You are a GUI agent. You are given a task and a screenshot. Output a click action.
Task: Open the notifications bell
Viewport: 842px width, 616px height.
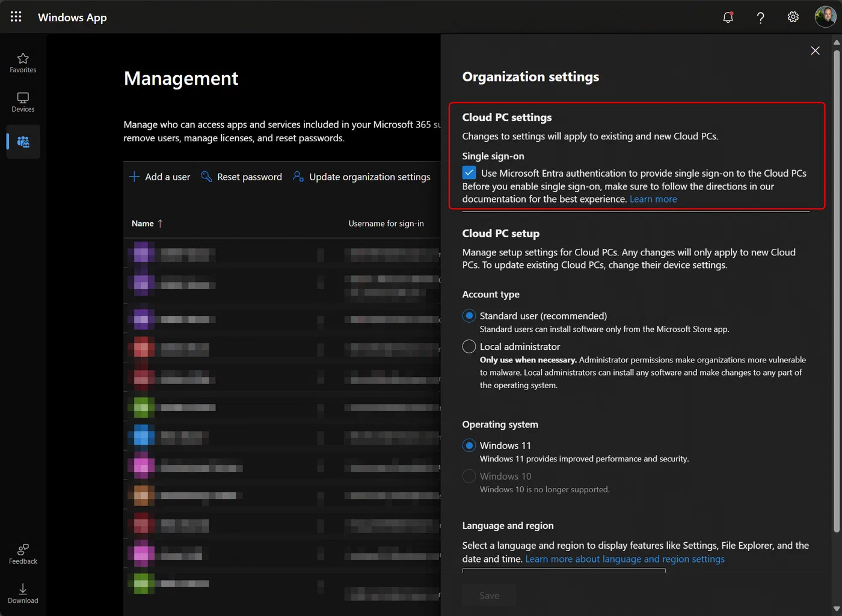point(728,17)
